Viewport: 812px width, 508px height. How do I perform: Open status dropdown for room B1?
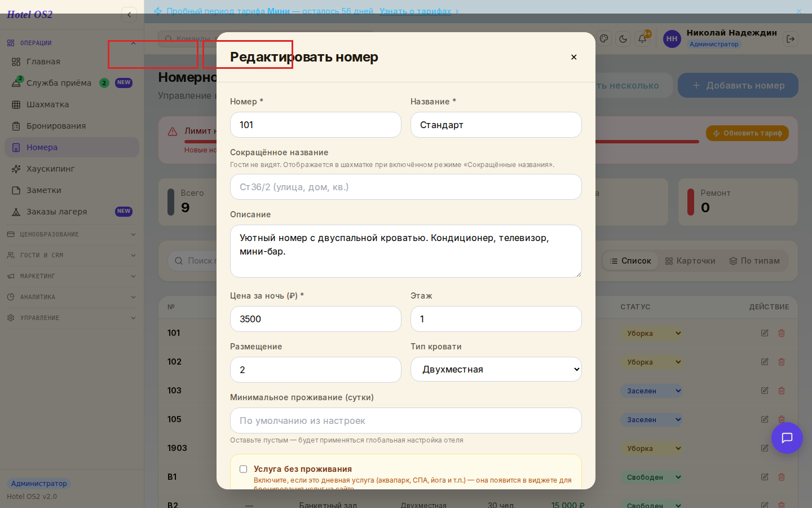[x=652, y=478]
